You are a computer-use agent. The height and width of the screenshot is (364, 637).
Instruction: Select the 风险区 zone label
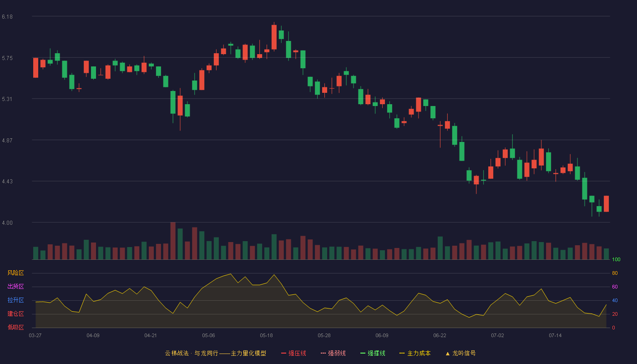15,273
